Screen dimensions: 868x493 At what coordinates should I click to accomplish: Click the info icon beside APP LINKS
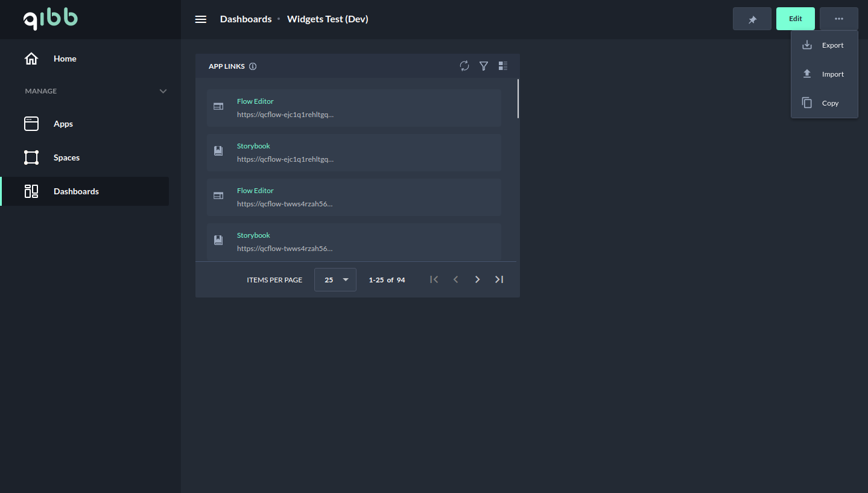click(x=253, y=66)
